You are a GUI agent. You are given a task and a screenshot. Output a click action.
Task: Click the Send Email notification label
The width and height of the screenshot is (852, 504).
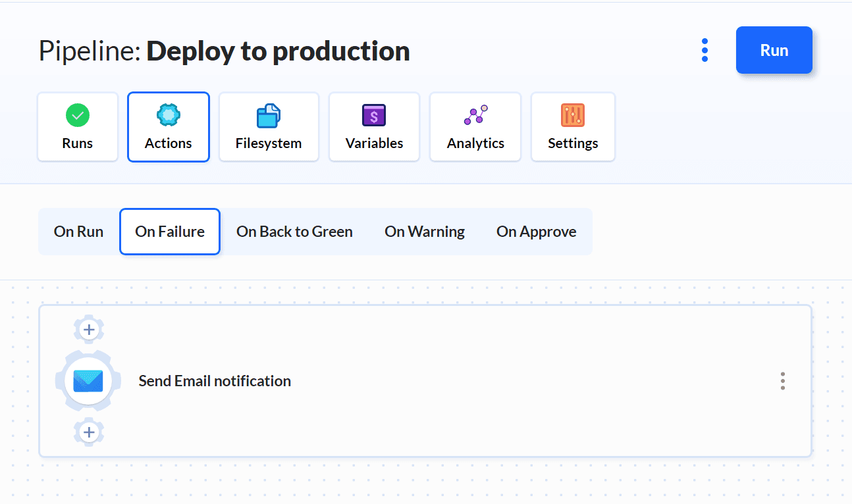215,381
